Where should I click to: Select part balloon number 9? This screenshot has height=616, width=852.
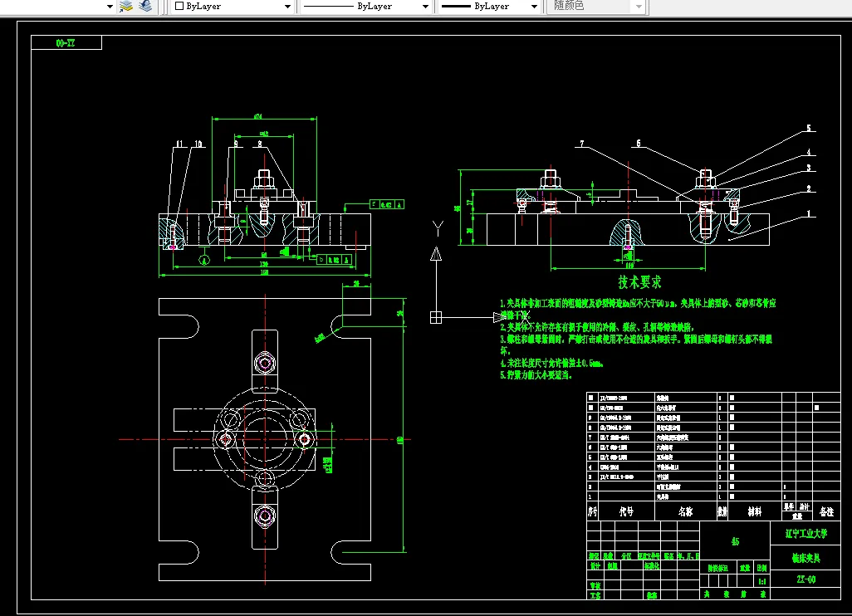[236, 144]
